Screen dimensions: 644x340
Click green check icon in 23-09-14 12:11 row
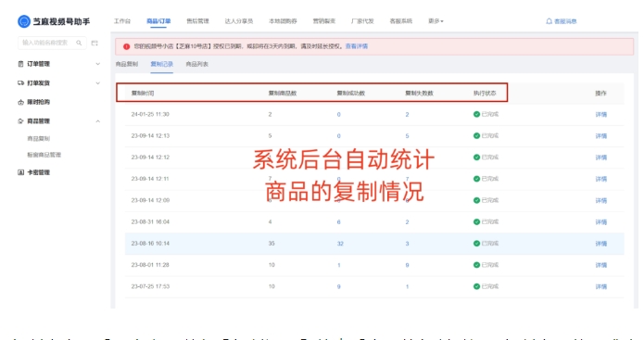coord(476,179)
